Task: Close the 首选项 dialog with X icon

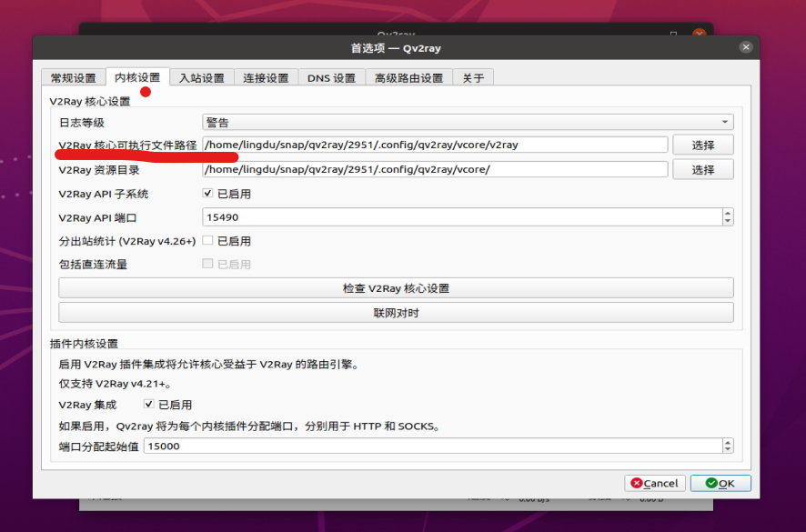Action: 746,47
